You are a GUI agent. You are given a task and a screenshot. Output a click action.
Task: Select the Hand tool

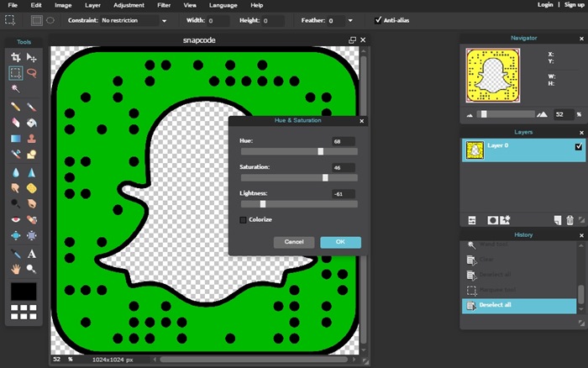16,269
